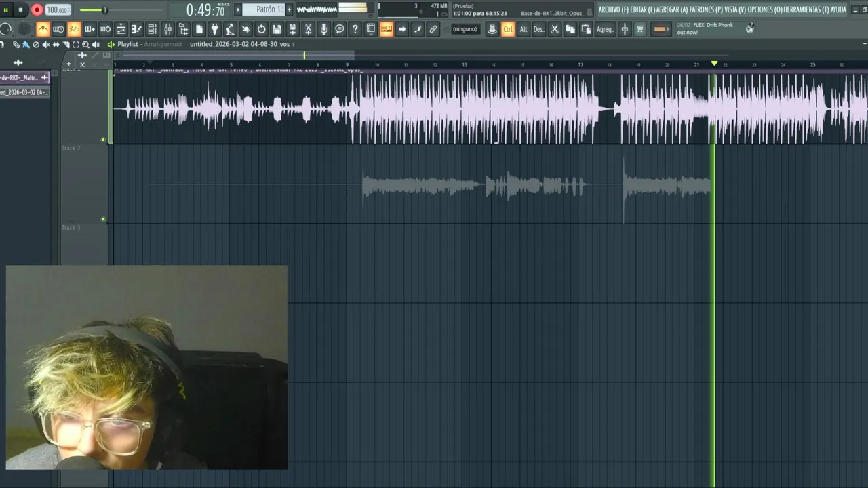868x488 pixels.
Task: Open the EDITAR (E) menu
Action: coord(643,9)
